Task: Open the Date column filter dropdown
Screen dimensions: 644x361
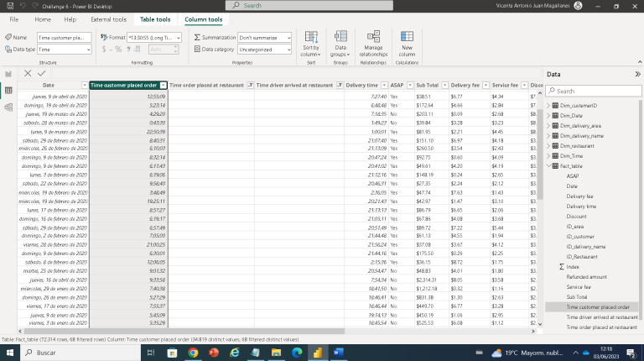Action: pos(83,85)
